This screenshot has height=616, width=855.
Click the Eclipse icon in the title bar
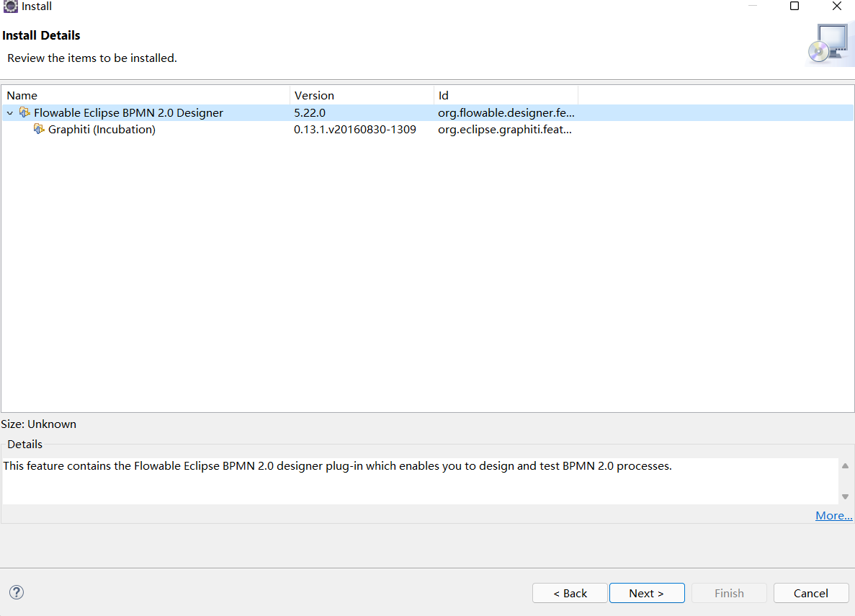10,6
